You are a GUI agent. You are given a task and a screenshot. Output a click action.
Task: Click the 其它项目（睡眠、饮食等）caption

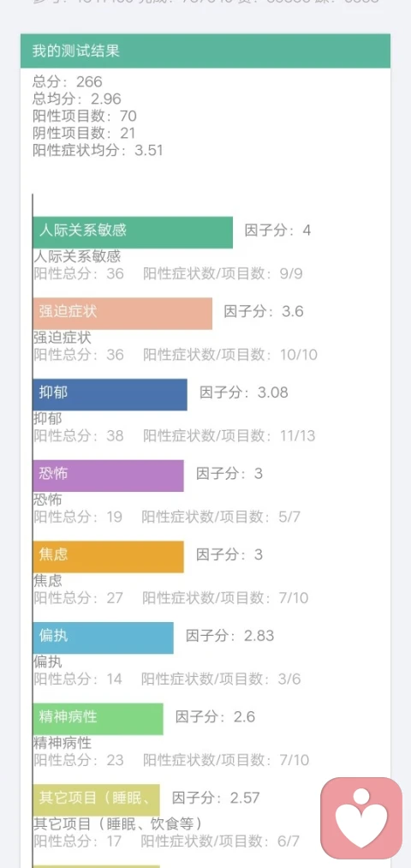pyautogui.click(x=118, y=823)
